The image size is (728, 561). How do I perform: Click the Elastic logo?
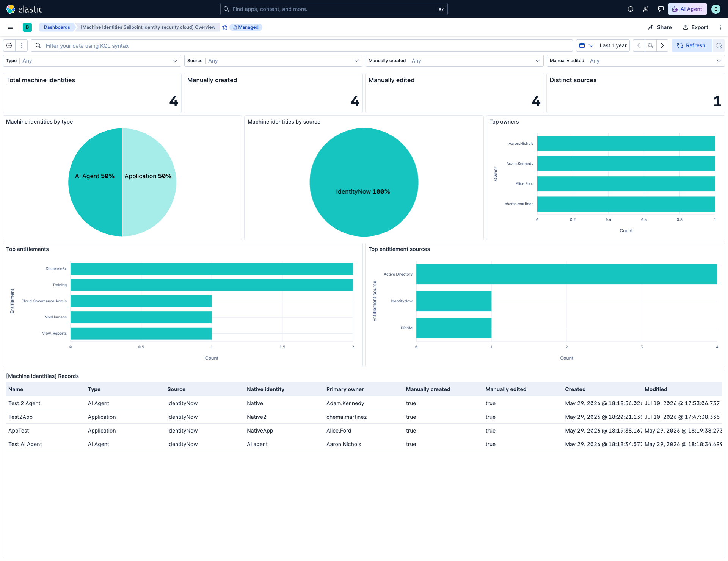24,9
